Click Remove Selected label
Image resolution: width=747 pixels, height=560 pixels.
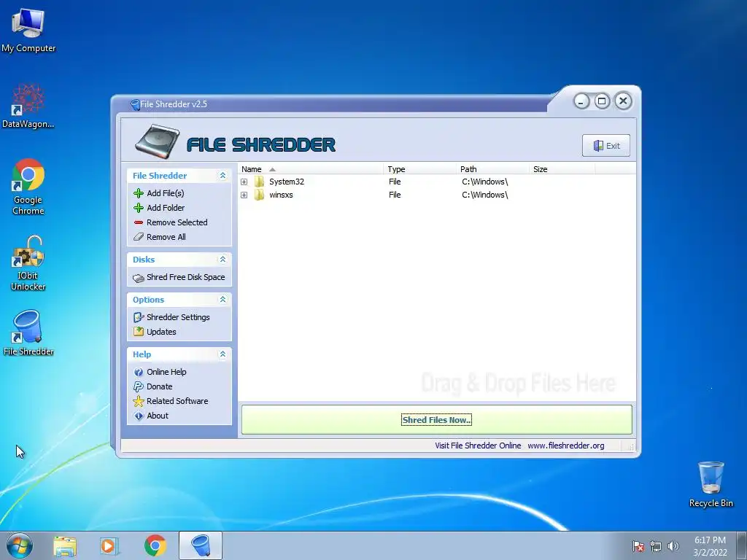[177, 222]
